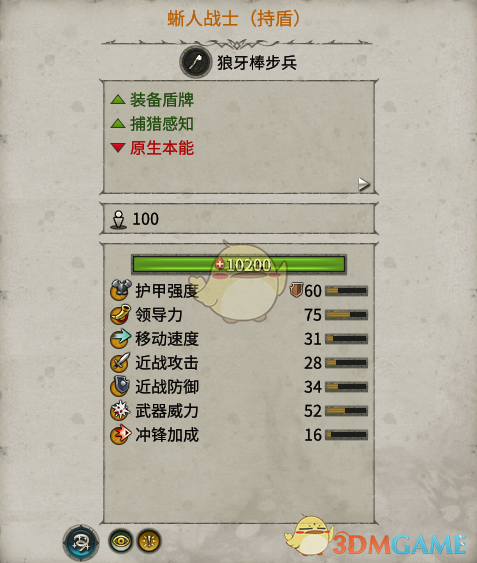
Task: Expand the 装备盾牌 green triangle trait
Action: tap(117, 99)
